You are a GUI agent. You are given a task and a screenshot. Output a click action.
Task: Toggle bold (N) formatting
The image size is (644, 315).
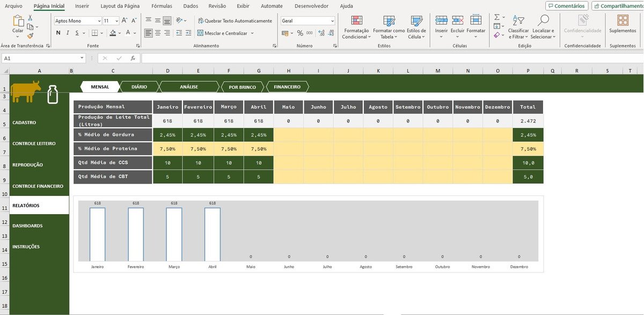[58, 33]
